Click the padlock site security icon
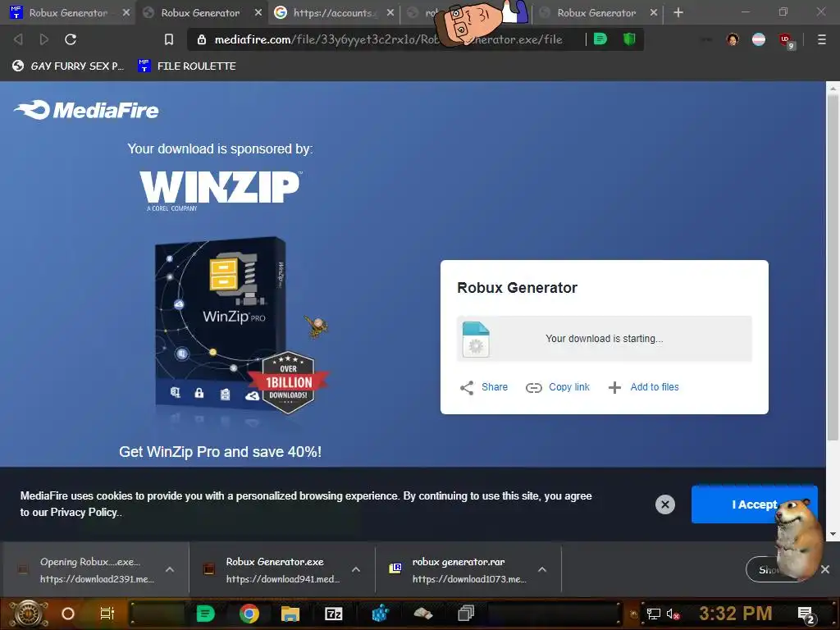The image size is (840, 630). (202, 39)
